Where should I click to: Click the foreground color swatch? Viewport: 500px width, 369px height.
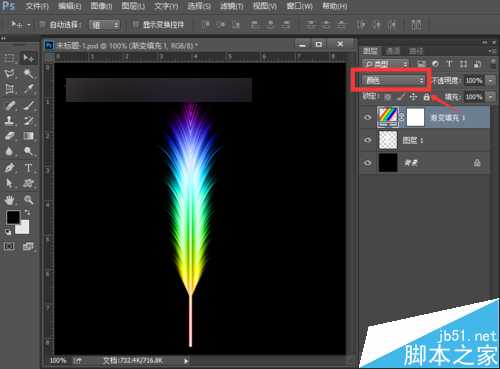(x=13, y=217)
